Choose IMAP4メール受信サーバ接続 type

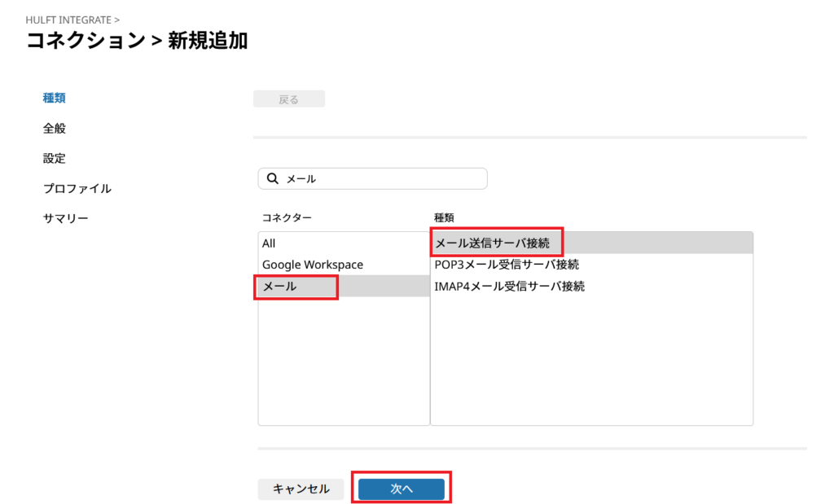click(x=510, y=287)
